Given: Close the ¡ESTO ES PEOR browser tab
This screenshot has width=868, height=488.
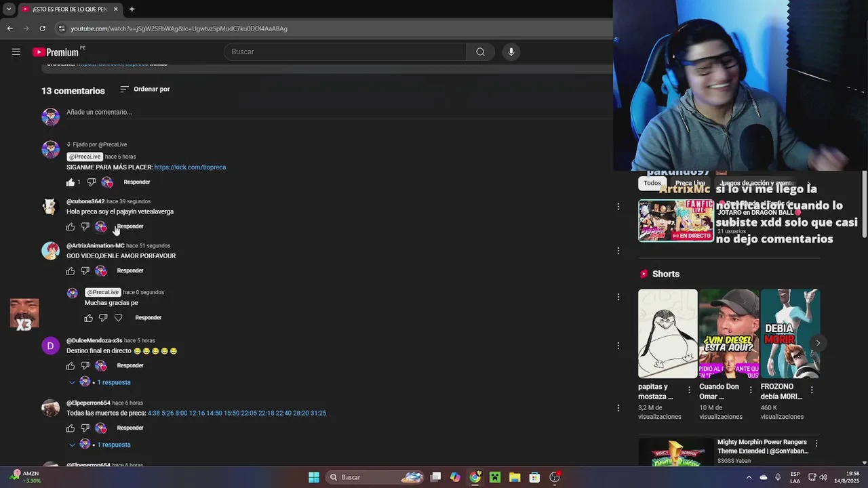Looking at the screenshot, I should pyautogui.click(x=115, y=9).
